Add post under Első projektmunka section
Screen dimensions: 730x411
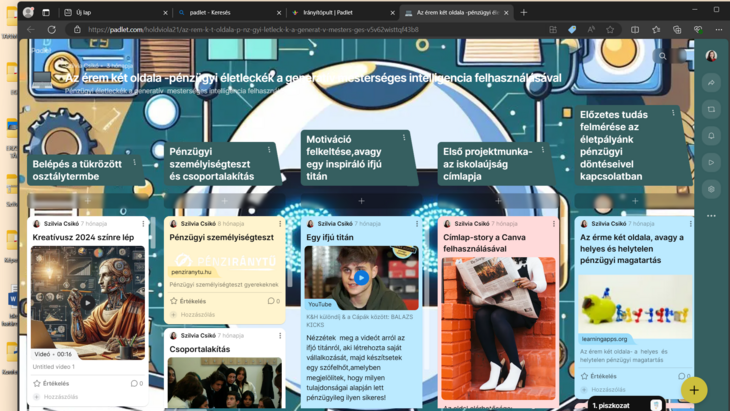tap(498, 201)
